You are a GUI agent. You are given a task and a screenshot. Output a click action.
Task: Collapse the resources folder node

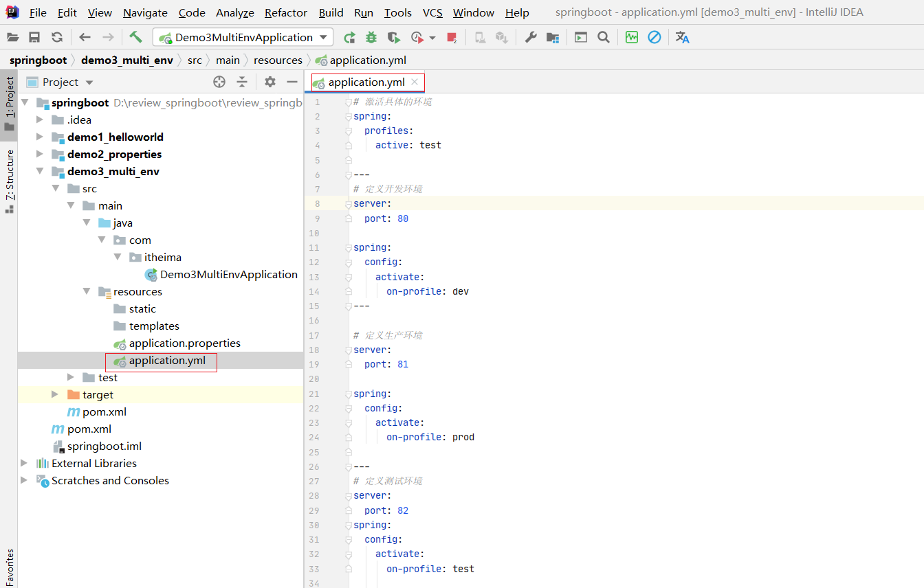coord(86,291)
